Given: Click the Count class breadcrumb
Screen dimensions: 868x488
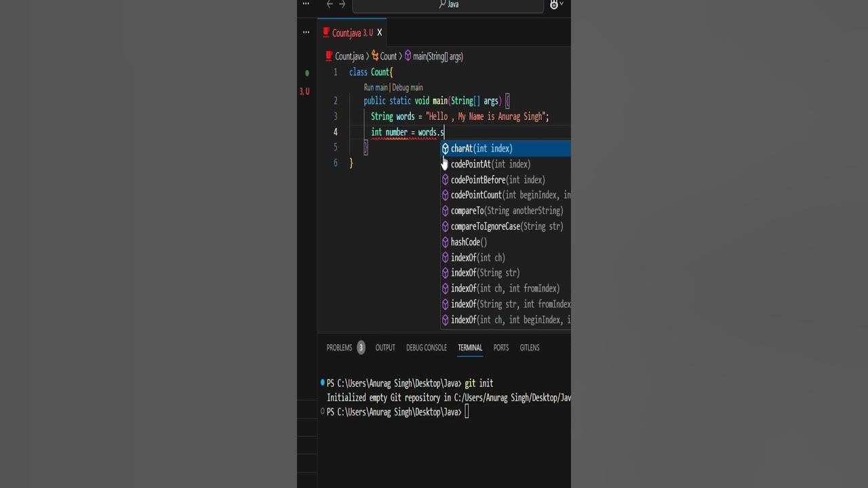Looking at the screenshot, I should (x=388, y=56).
